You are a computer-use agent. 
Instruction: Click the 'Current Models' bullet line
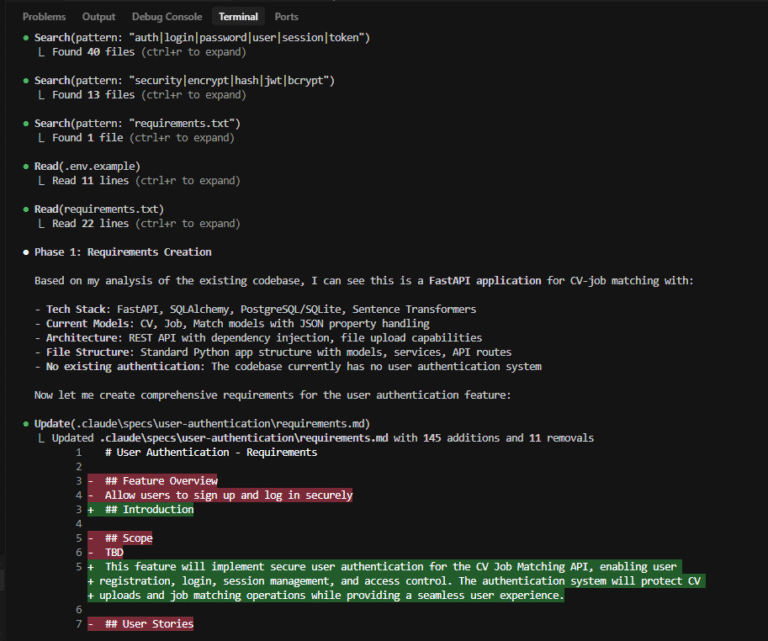(232, 324)
